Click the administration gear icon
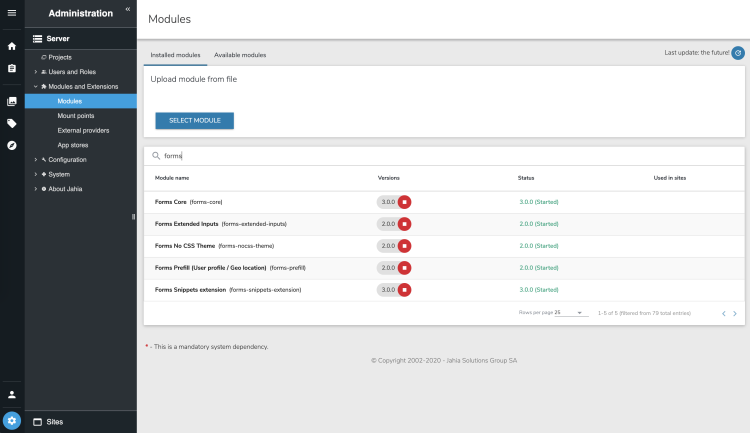This screenshot has width=750, height=433. 12,421
